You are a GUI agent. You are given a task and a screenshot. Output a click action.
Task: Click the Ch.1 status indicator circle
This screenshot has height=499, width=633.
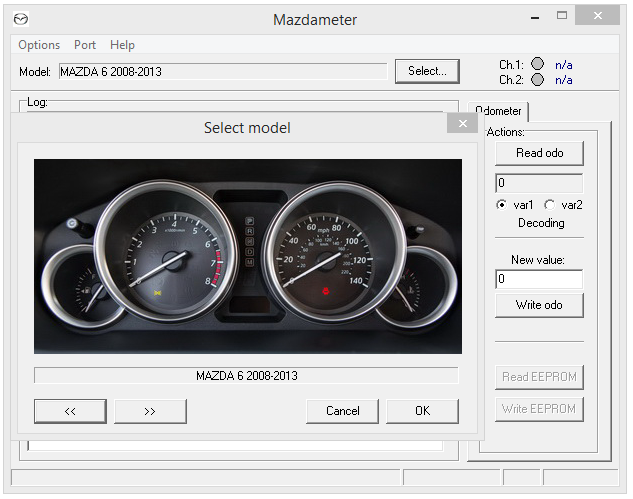(538, 64)
